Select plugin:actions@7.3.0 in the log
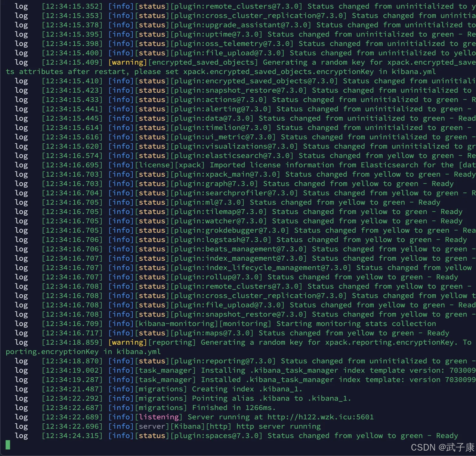 (x=219, y=100)
